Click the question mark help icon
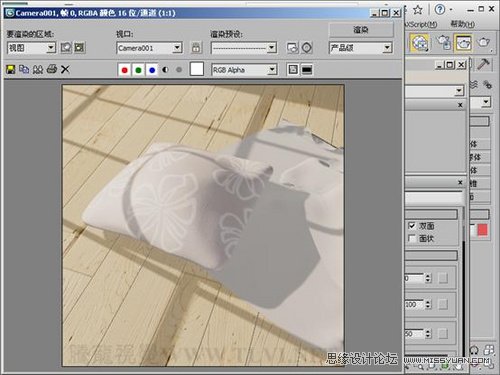 pyautogui.click(x=440, y=9)
